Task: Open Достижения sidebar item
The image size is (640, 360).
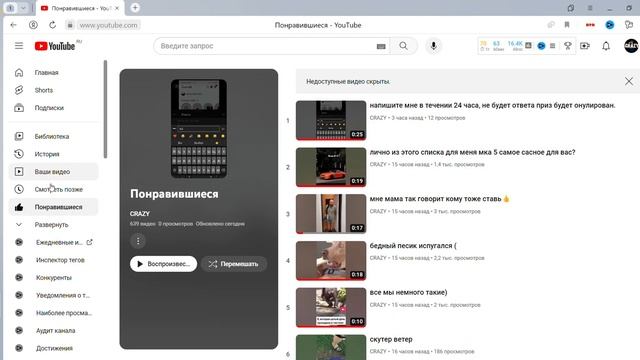Action: click(x=53, y=348)
